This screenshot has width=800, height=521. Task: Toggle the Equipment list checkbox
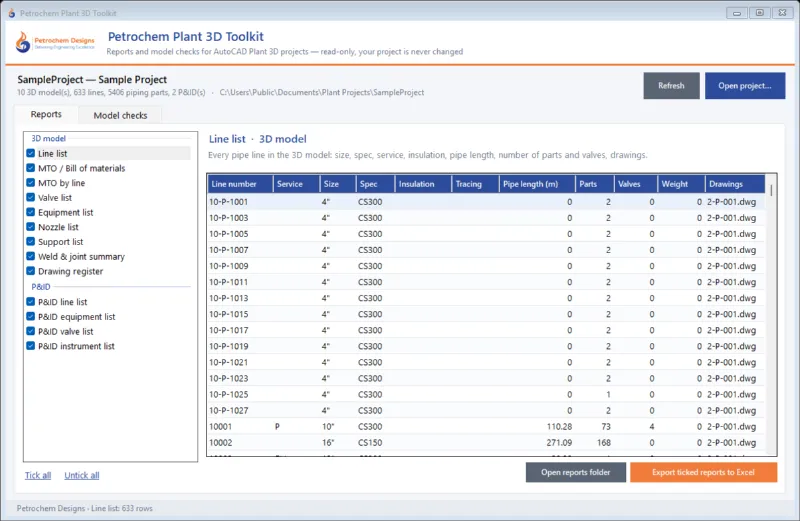tap(31, 212)
